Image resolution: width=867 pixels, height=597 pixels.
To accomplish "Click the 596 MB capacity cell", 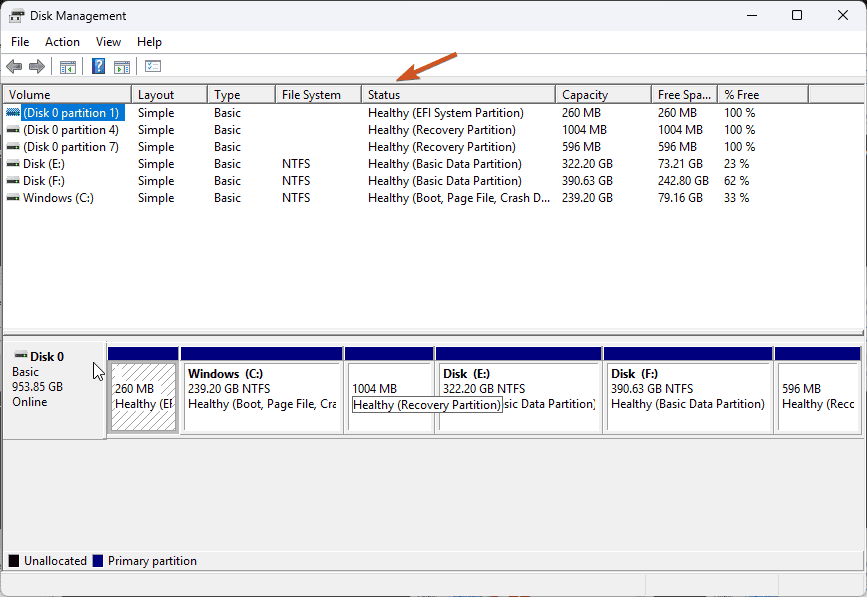I will 581,147.
